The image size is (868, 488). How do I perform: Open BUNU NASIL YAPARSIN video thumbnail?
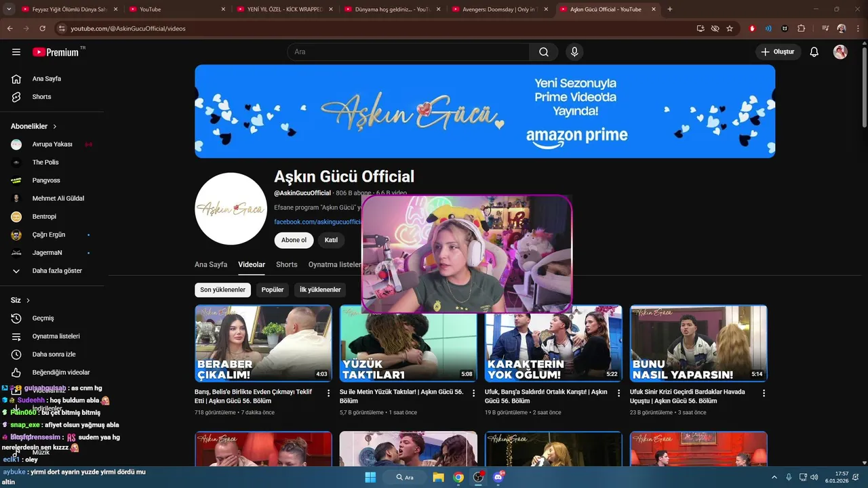[x=698, y=344]
